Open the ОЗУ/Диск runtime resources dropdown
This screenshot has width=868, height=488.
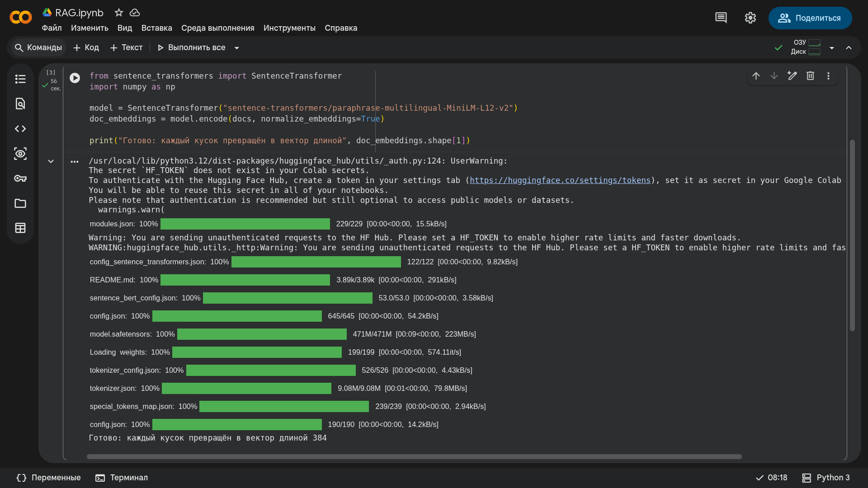point(832,48)
